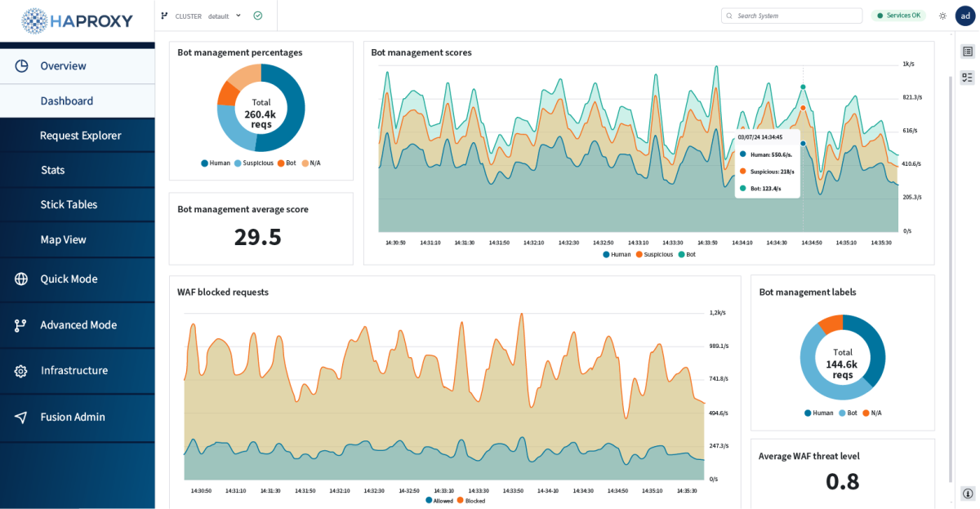Click the info icon at bottom right
The width and height of the screenshot is (980, 509).
point(967,493)
